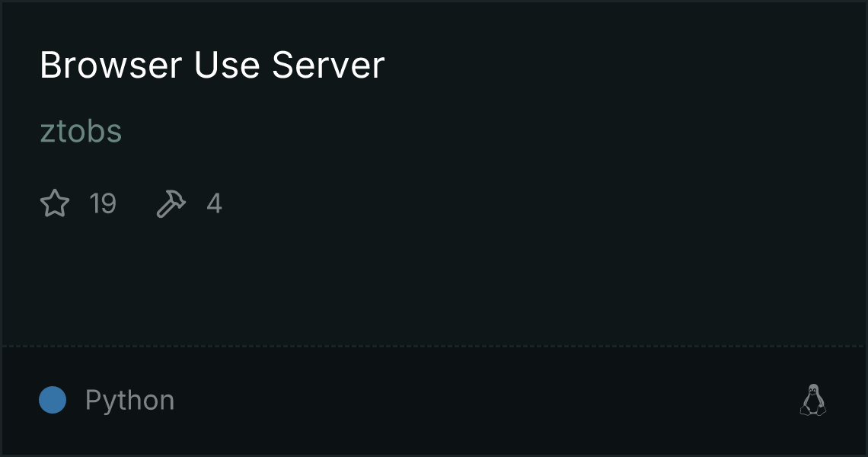Click the dashed divider above Python
This screenshot has width=868, height=457.
434,347
